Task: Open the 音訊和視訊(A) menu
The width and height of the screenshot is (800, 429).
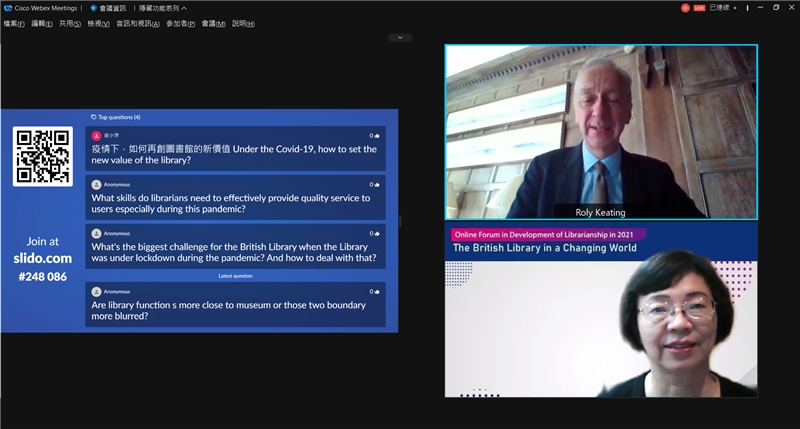Action: [x=138, y=23]
